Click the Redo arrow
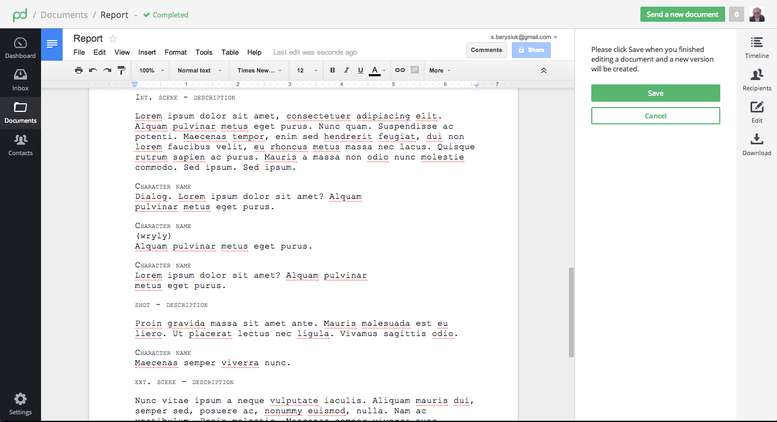This screenshot has width=777, height=422. tap(107, 70)
